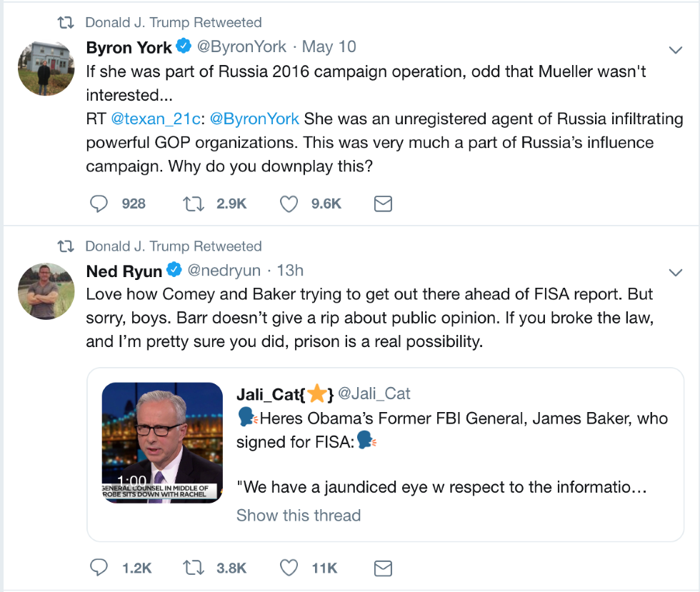Open Byron York's profile picture
Viewport: 700px width, 592px height.
[x=46, y=67]
